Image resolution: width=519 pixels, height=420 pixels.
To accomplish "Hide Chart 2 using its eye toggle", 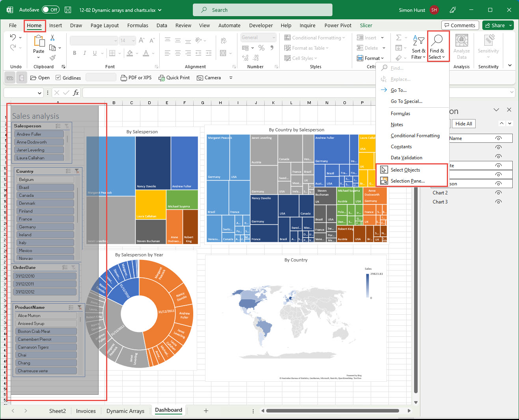I will pyautogui.click(x=498, y=193).
